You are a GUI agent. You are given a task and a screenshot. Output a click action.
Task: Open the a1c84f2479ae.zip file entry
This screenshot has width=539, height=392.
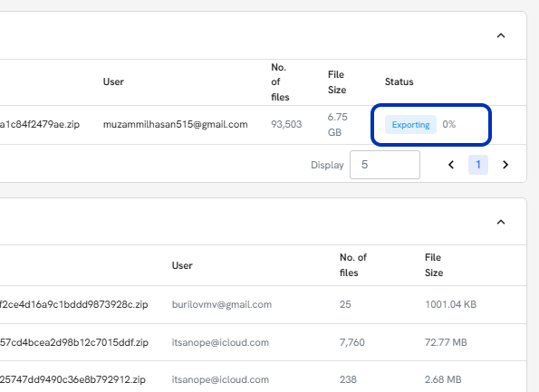click(40, 124)
